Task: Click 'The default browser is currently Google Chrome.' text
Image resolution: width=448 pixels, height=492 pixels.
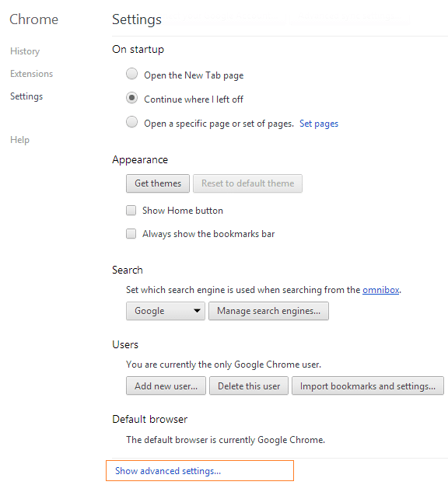Action: coord(226,440)
